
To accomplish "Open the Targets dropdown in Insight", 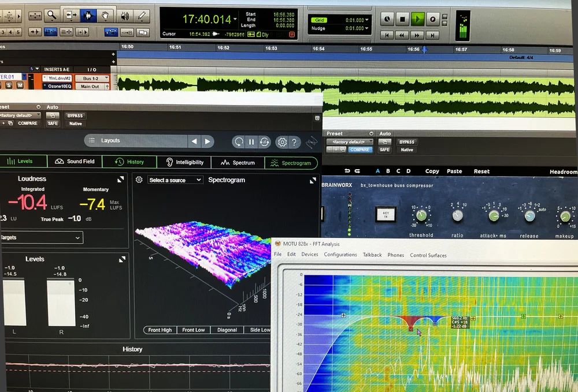I will 42,237.
